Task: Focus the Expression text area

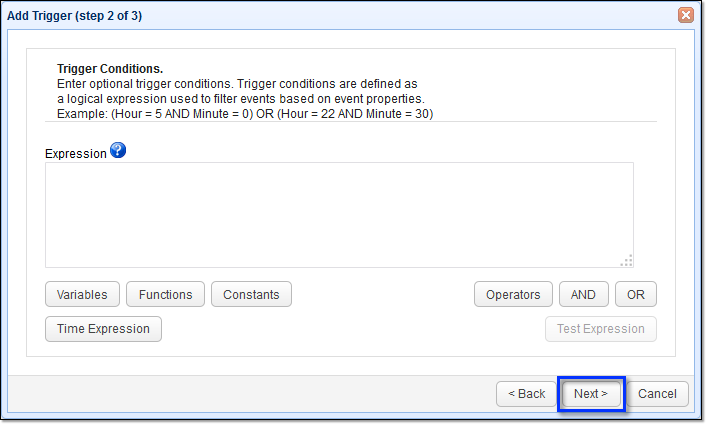Action: 338,214
